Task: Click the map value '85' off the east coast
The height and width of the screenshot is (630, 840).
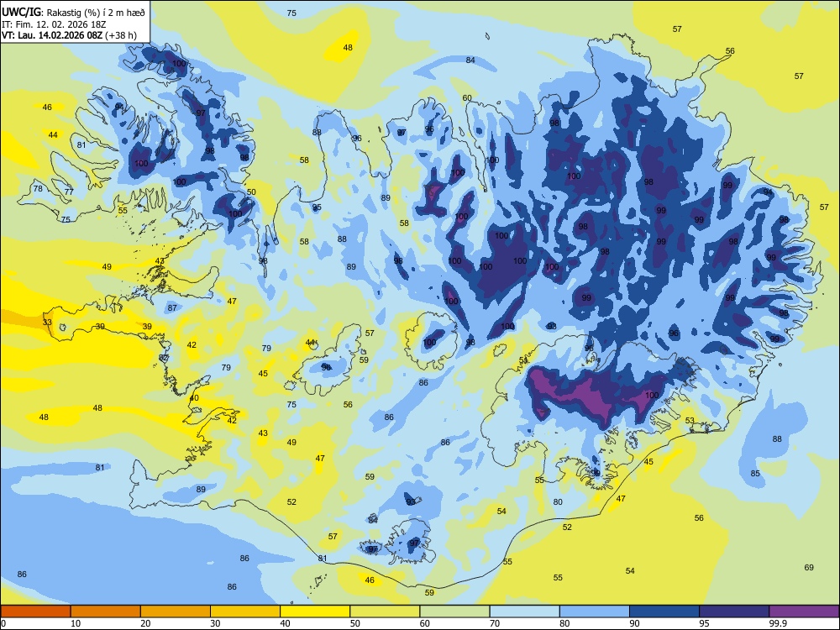Action: 755,474
